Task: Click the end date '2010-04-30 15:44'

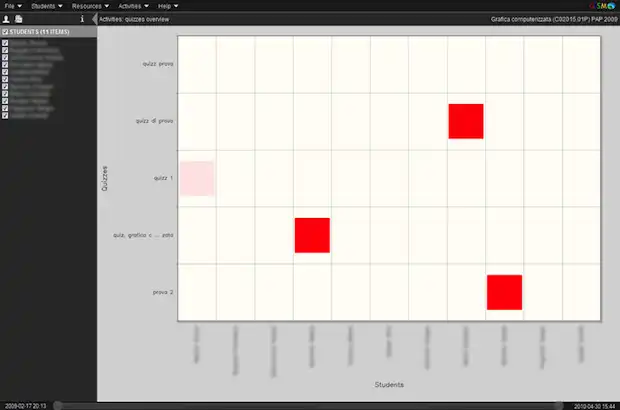Action: coord(594,406)
